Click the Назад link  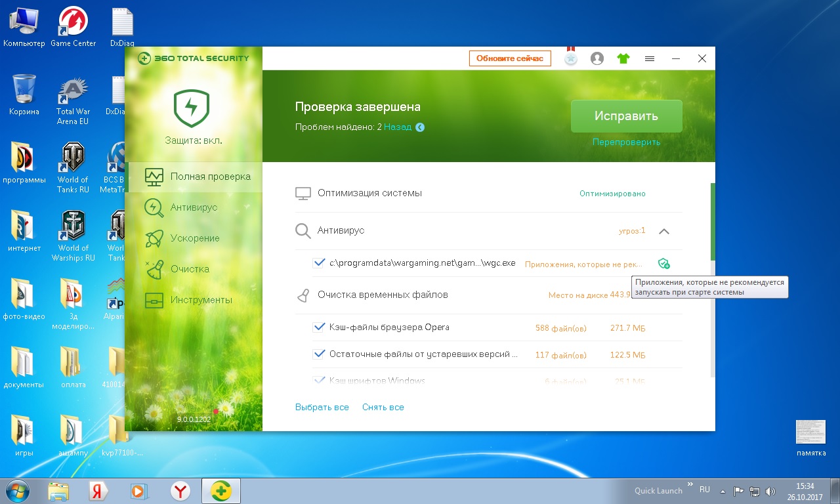(x=398, y=127)
